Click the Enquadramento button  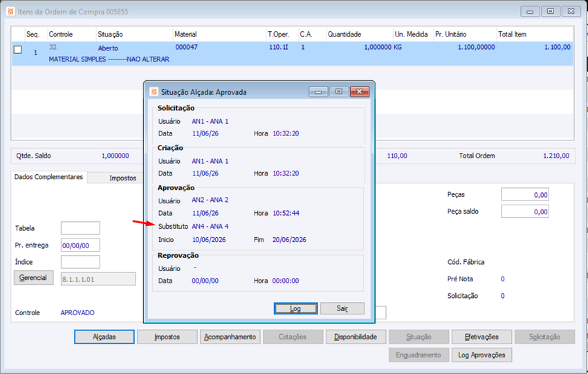pyautogui.click(x=419, y=355)
